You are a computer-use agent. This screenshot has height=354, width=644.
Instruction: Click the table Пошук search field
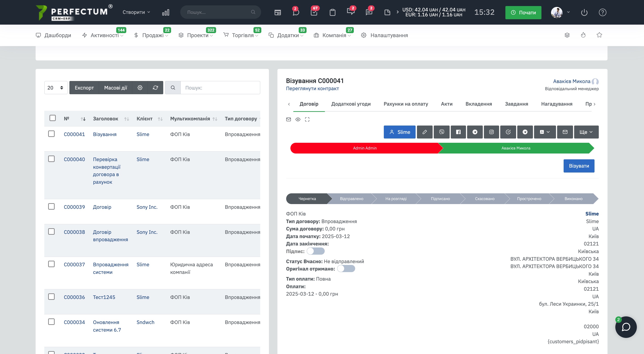220,88
